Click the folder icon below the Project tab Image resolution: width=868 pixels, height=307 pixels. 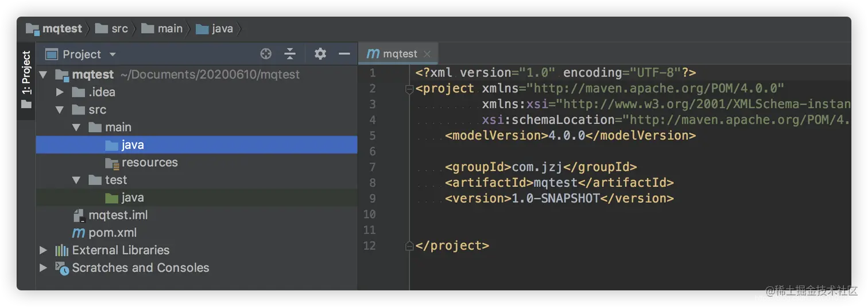click(26, 104)
